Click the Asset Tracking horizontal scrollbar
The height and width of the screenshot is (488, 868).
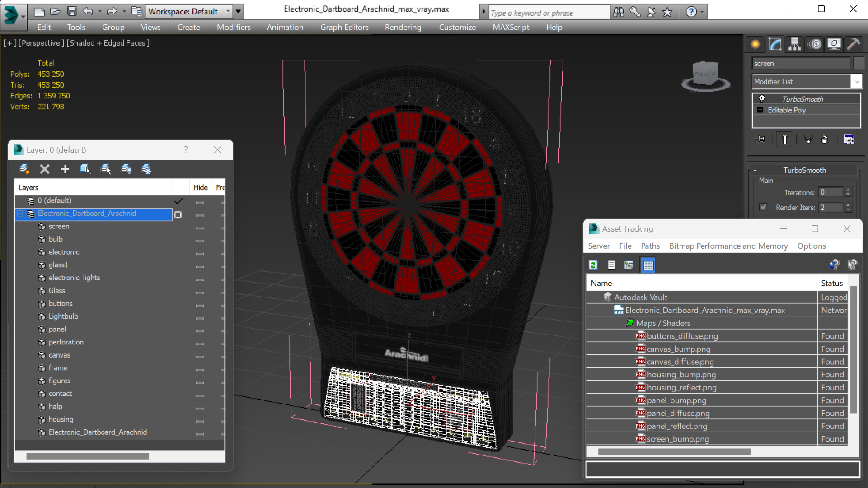coord(674,452)
